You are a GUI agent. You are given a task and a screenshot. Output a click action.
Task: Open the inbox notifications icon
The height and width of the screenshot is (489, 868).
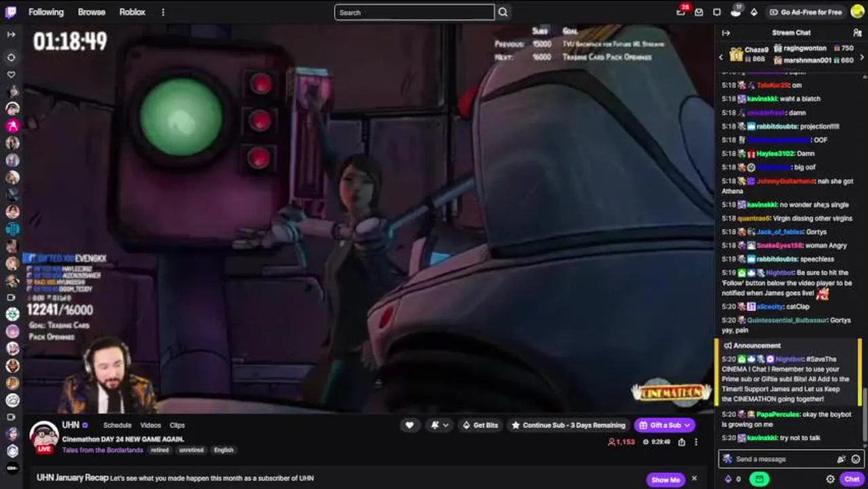[x=699, y=12]
